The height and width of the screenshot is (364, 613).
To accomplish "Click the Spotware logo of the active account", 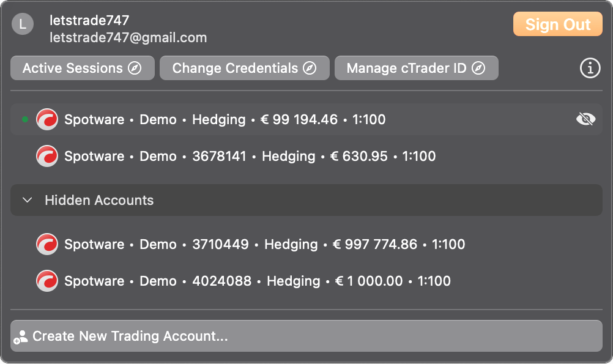I will point(47,119).
